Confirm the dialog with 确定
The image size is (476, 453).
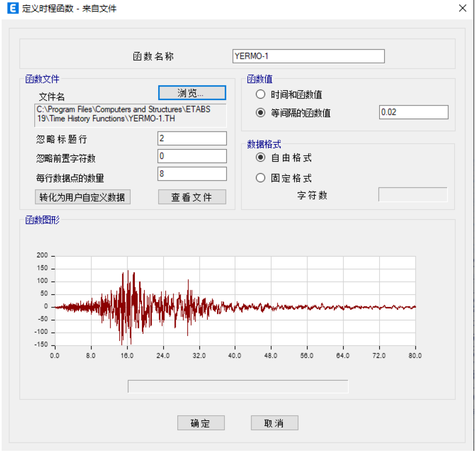(201, 423)
